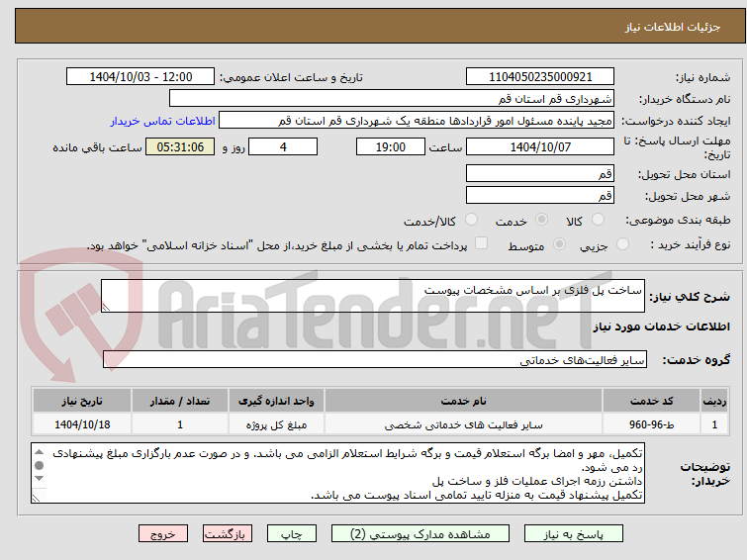Click the date cell 1404/10/18

pyautogui.click(x=82, y=424)
